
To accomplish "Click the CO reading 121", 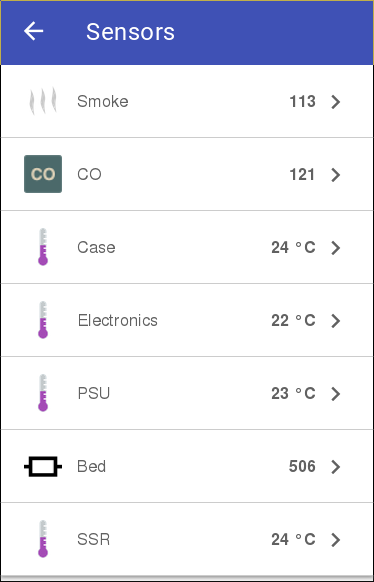I will pyautogui.click(x=302, y=174).
